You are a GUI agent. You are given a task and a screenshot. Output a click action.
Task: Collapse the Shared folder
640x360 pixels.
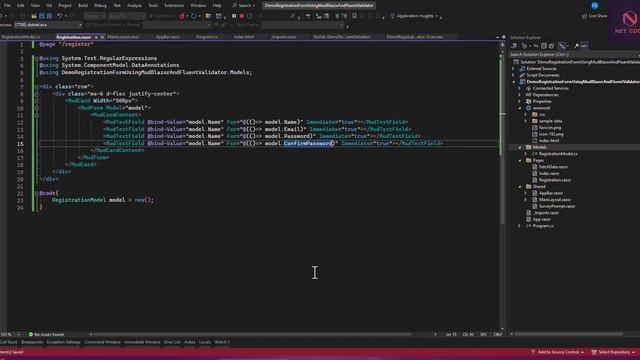tap(520, 187)
